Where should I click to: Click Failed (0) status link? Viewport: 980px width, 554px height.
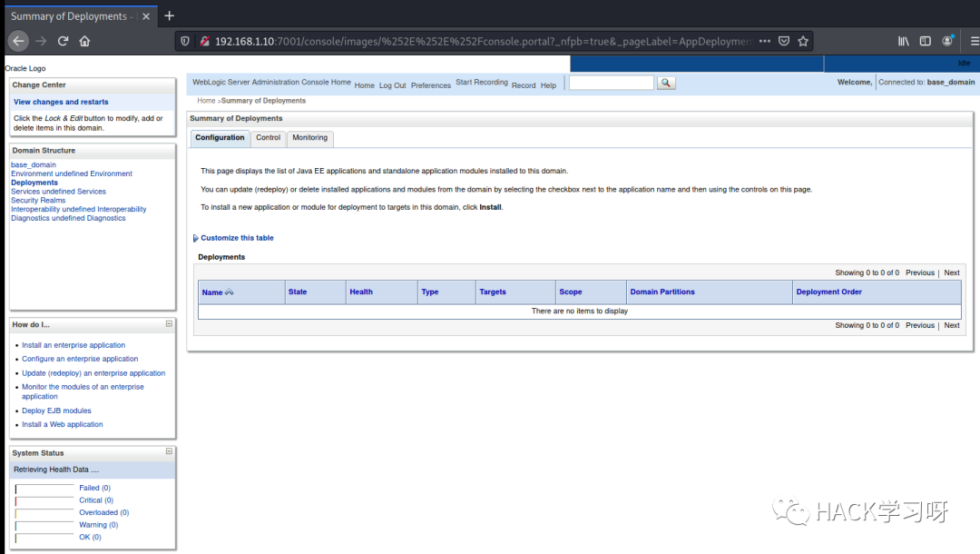(95, 488)
